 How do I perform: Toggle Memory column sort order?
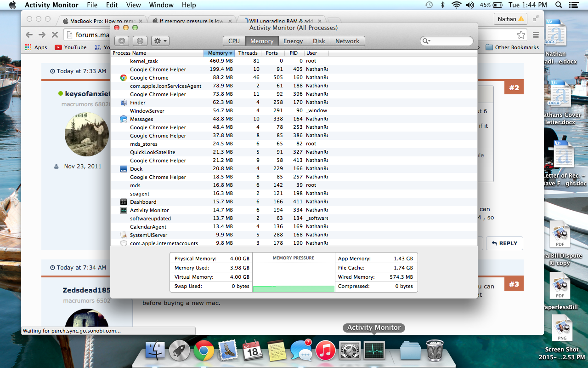[219, 53]
